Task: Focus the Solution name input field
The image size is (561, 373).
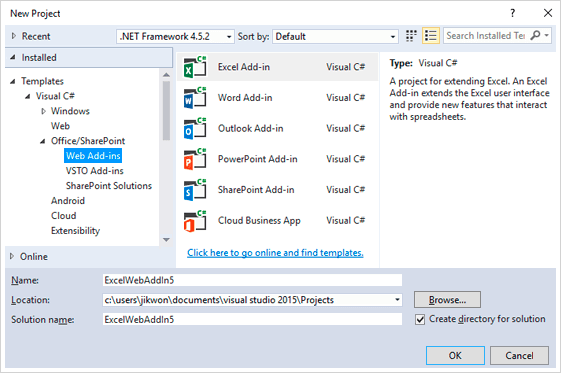Action: (252, 319)
